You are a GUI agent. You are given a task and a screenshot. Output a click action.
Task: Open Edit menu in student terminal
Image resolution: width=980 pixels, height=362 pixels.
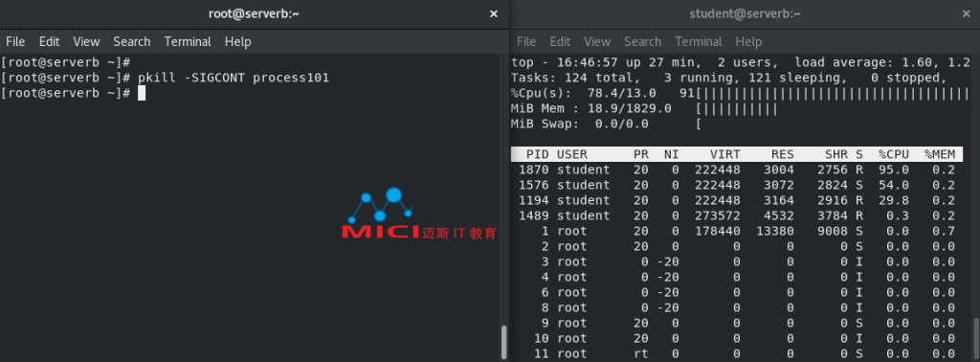coord(560,42)
